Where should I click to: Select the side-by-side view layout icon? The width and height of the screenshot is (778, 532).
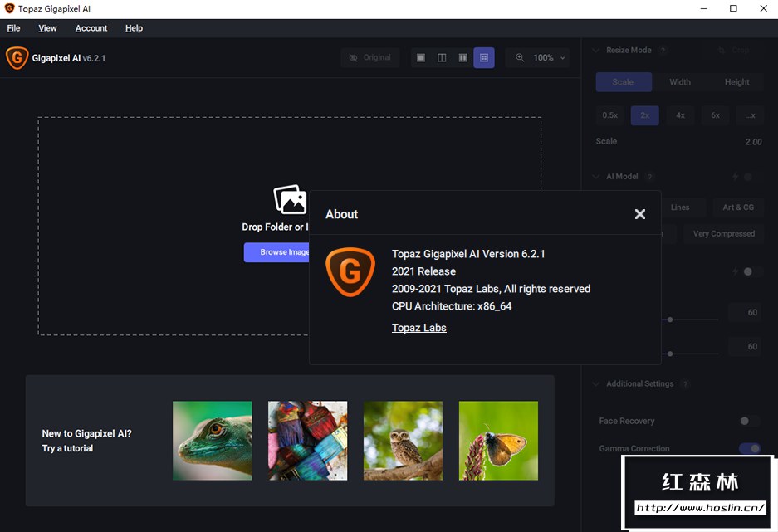point(463,58)
